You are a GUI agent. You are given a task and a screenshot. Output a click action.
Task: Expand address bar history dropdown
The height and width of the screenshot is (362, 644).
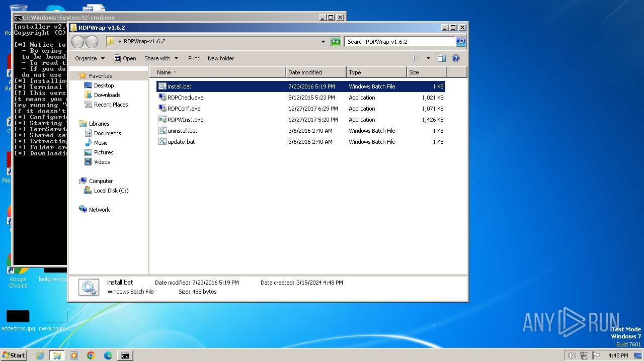click(323, 42)
